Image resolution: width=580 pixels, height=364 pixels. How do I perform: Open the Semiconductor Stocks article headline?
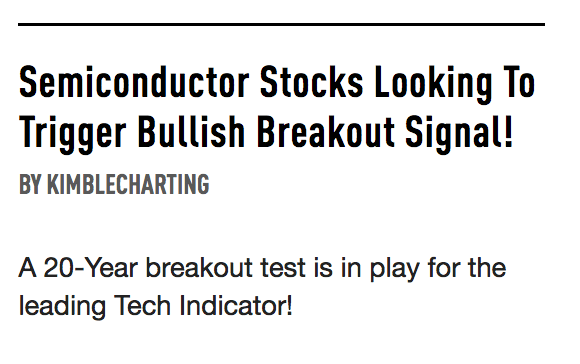(x=277, y=108)
